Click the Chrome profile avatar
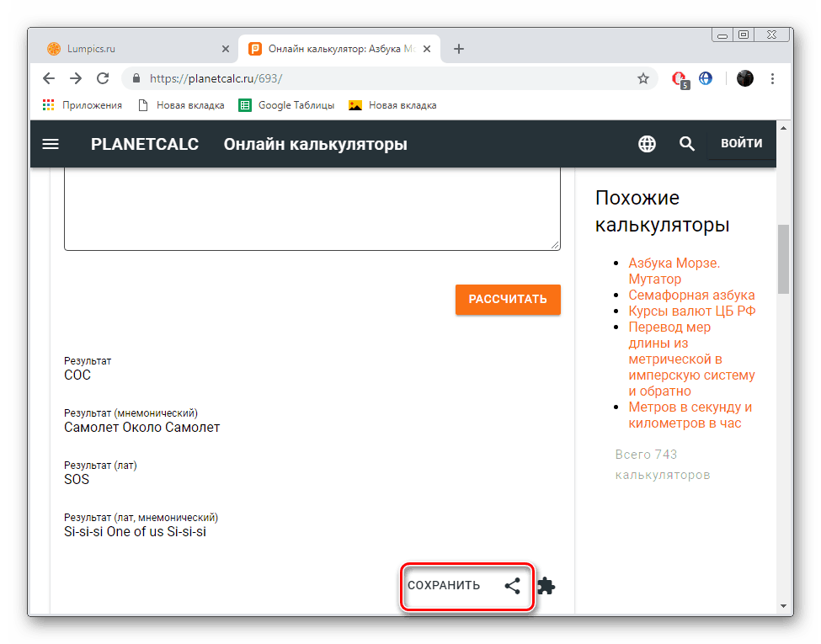This screenshot has width=821, height=644. [745, 78]
